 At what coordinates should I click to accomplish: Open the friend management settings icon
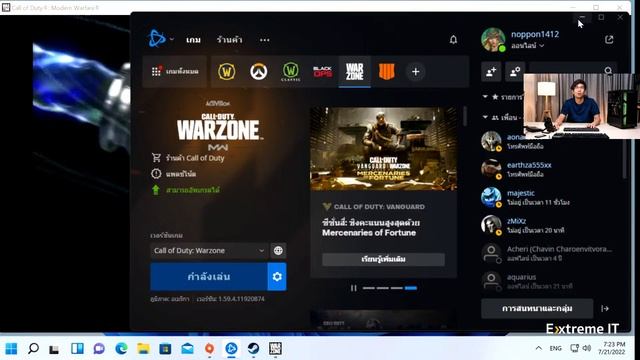pos(515,71)
